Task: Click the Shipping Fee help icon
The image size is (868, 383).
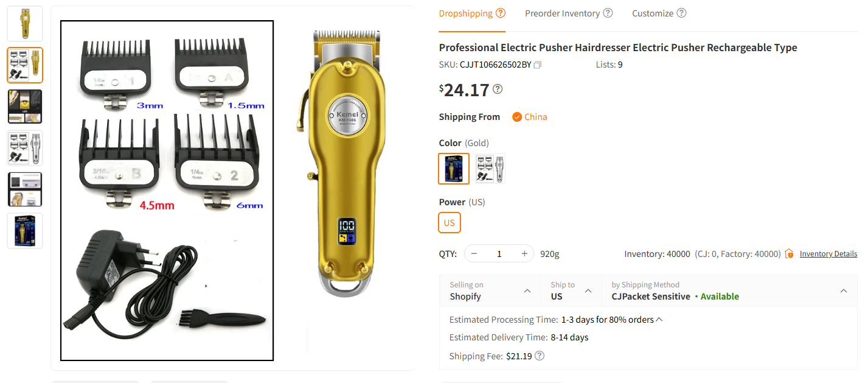Action: (x=539, y=356)
